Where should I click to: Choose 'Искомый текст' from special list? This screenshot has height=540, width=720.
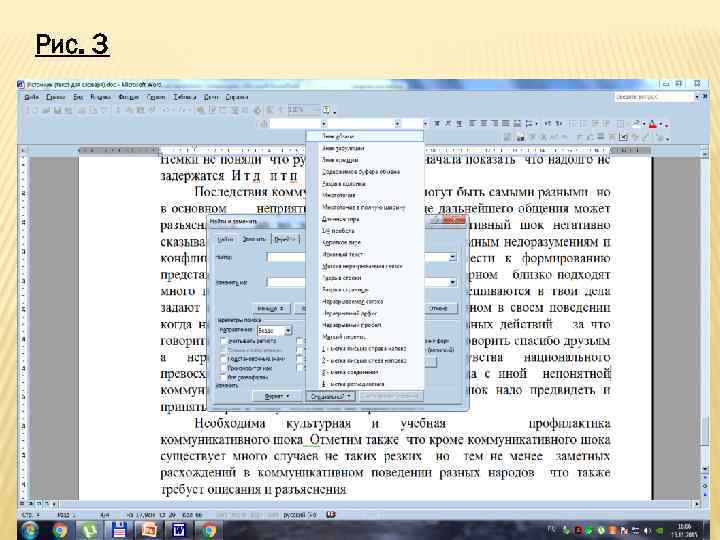click(365, 254)
